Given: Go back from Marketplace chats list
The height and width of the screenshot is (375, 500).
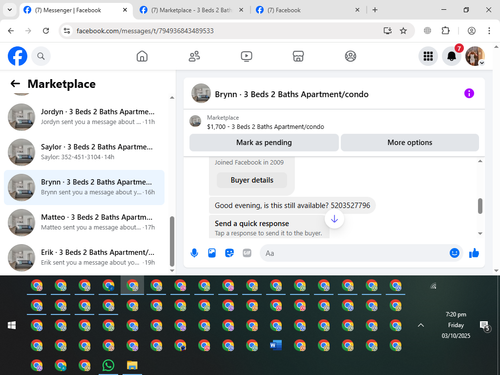Looking at the screenshot, I should pos(15,84).
